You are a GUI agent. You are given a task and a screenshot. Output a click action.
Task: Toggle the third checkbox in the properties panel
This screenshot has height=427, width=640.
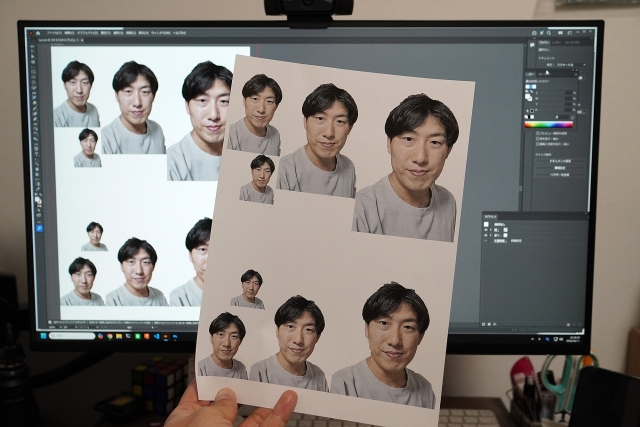point(539,146)
